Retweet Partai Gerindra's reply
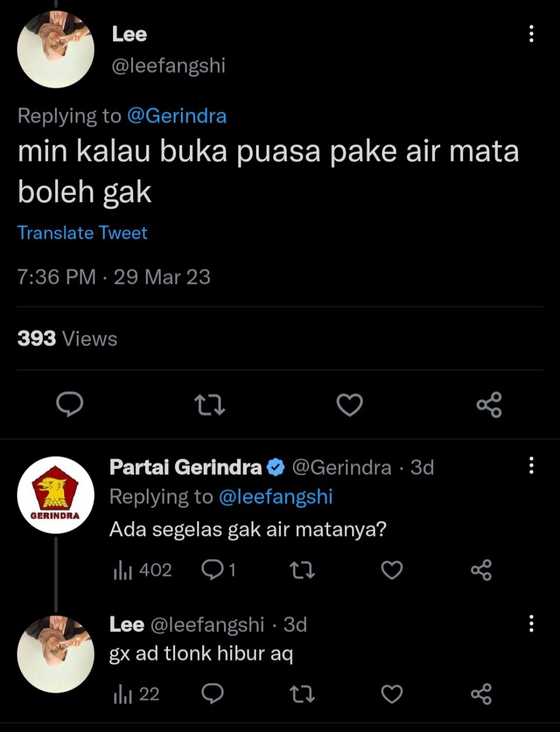The height and width of the screenshot is (732, 560). coord(302,570)
